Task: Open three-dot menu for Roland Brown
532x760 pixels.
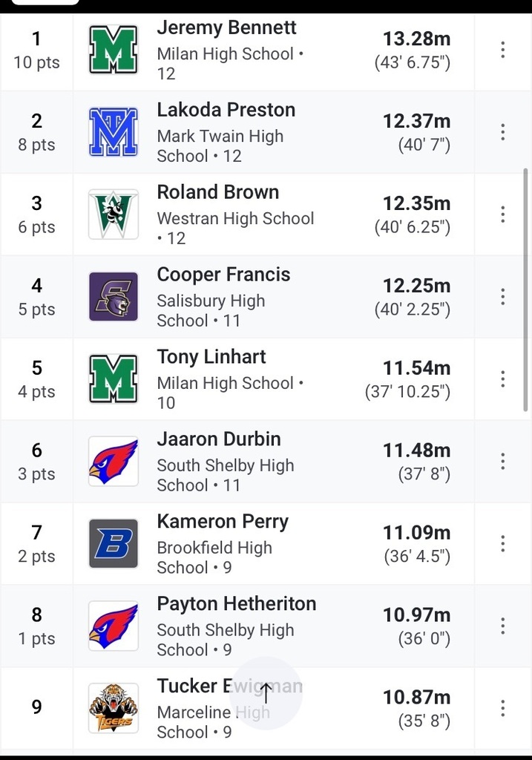Action: pos(502,214)
